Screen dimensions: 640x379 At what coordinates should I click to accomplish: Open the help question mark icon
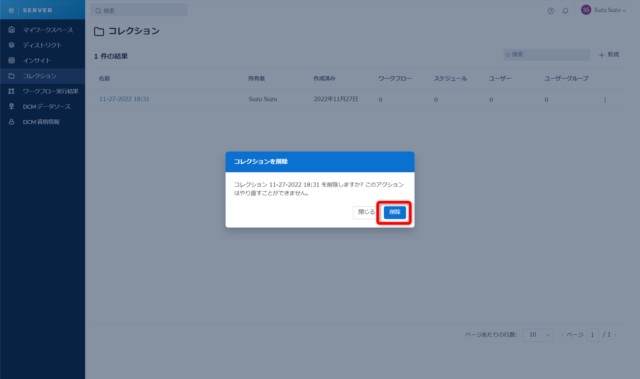coord(551,11)
